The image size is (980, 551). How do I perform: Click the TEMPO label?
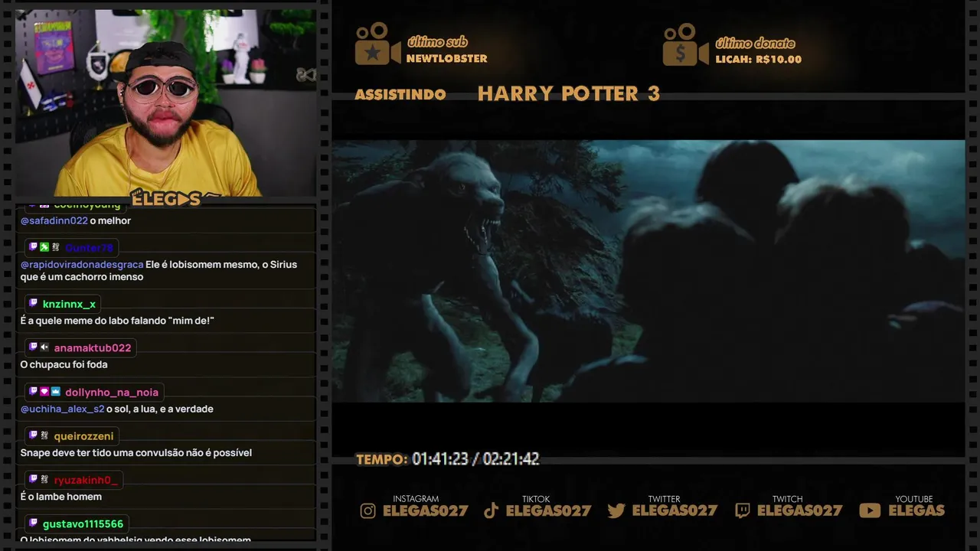[381, 459]
